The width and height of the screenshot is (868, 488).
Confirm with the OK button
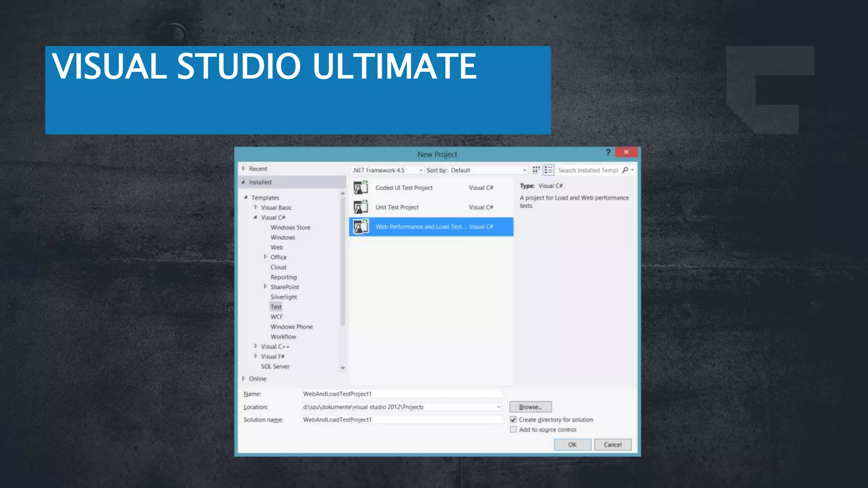572,444
